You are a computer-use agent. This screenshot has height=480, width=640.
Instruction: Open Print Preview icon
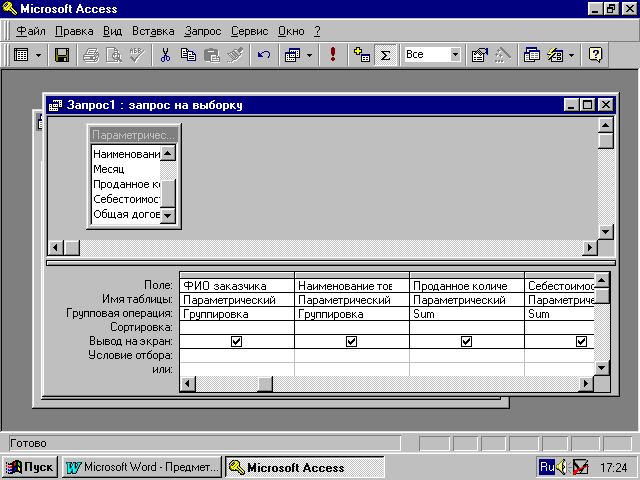[114, 55]
